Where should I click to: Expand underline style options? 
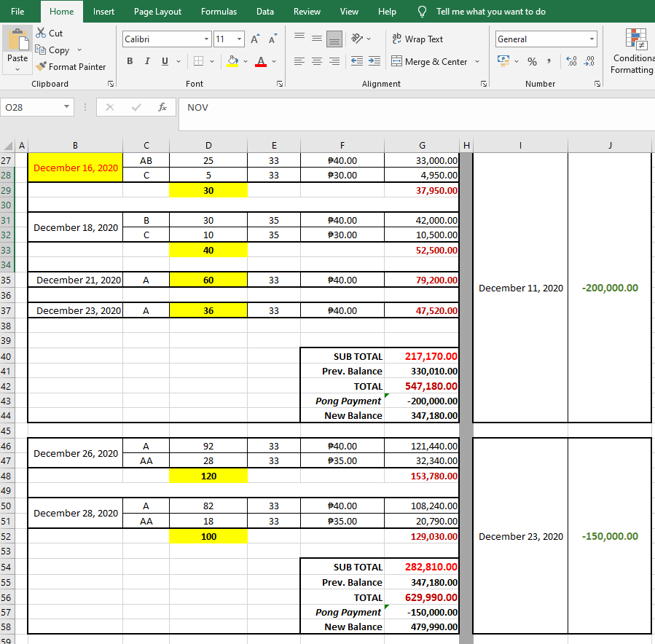(179, 61)
